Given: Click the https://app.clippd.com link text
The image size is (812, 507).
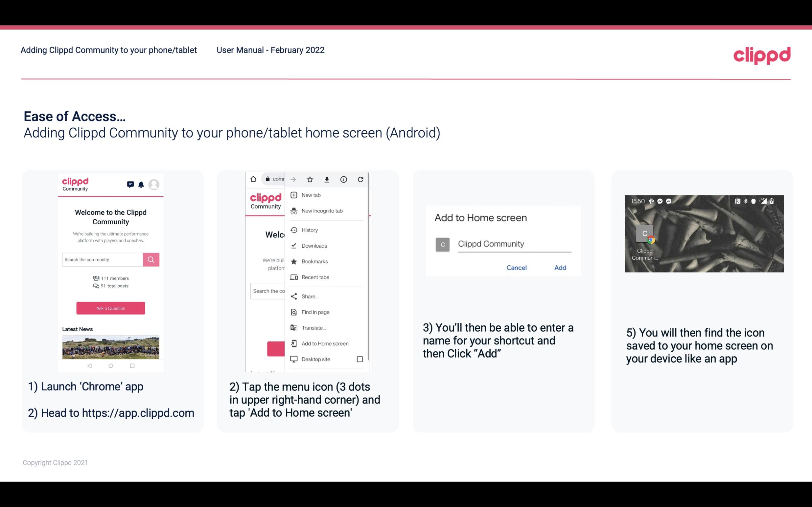Looking at the screenshot, I should coord(138,413).
